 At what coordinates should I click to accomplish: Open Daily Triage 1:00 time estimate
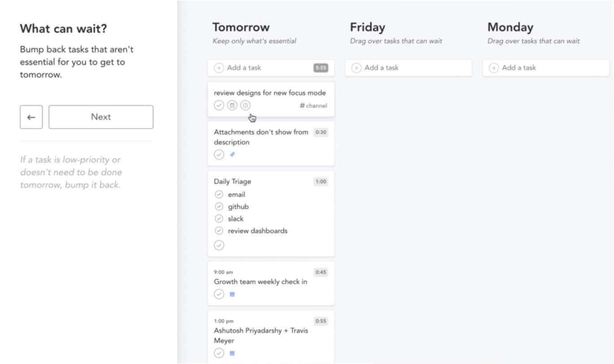tap(321, 182)
